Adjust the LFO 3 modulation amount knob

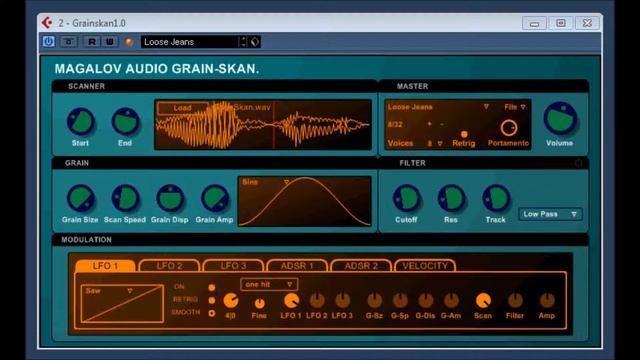point(342,301)
